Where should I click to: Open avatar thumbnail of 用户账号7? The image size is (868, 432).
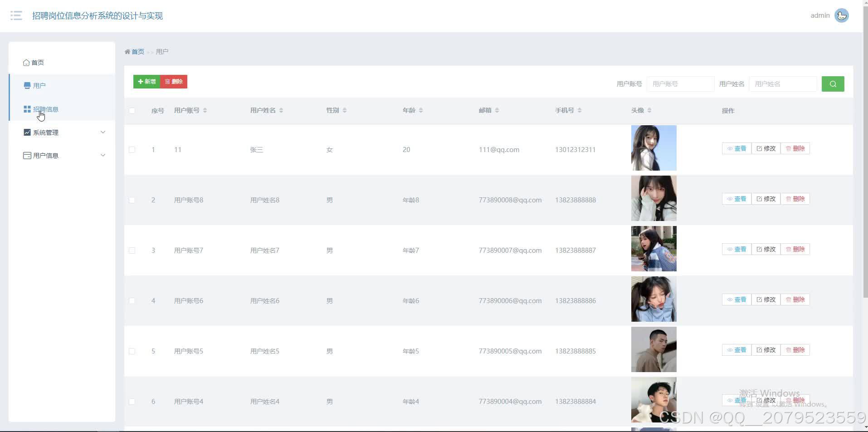pos(654,249)
